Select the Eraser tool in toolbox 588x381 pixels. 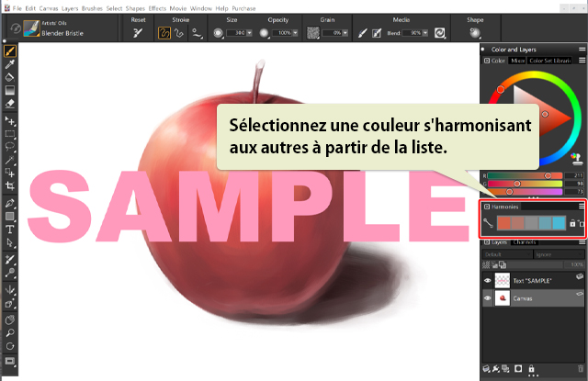point(10,104)
